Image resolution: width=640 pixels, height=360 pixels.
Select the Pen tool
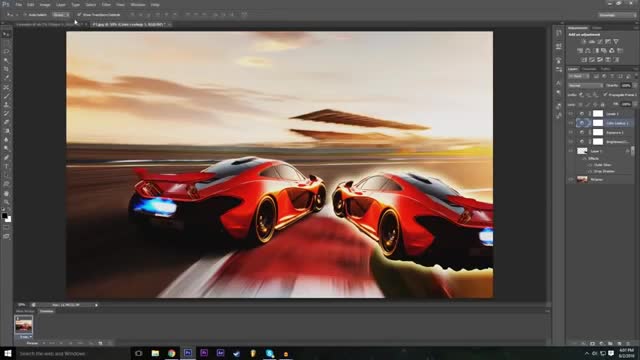[7, 158]
